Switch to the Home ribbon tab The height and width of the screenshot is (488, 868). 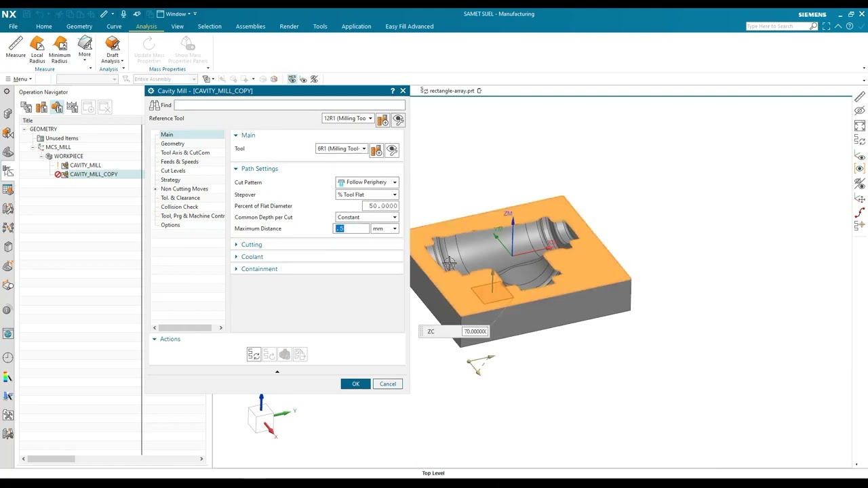(44, 26)
